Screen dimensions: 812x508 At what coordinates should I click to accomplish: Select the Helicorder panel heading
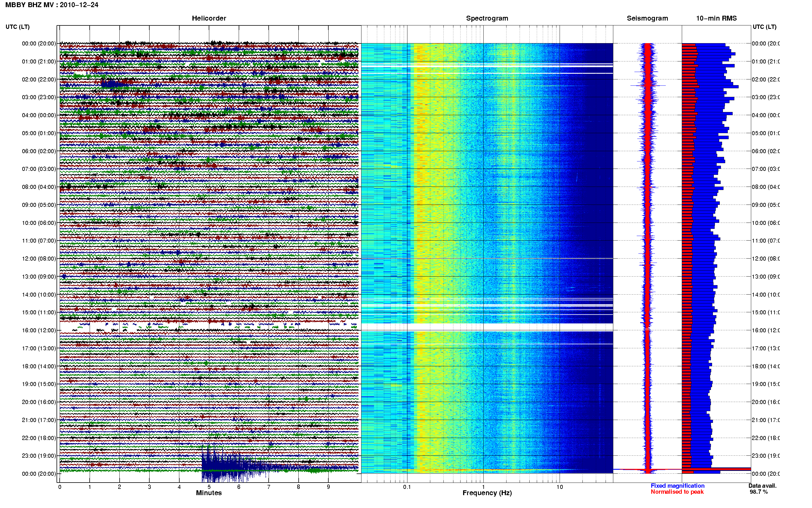point(209,18)
